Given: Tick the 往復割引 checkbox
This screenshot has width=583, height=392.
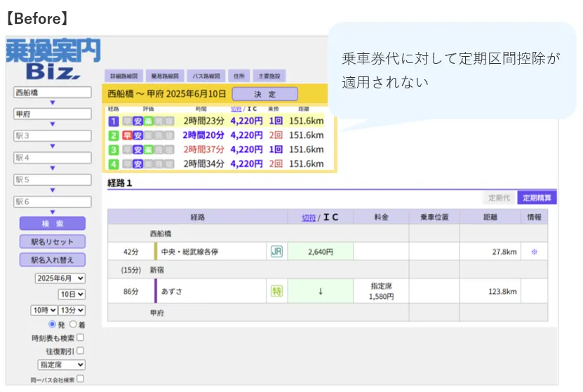Looking at the screenshot, I should 80,351.
